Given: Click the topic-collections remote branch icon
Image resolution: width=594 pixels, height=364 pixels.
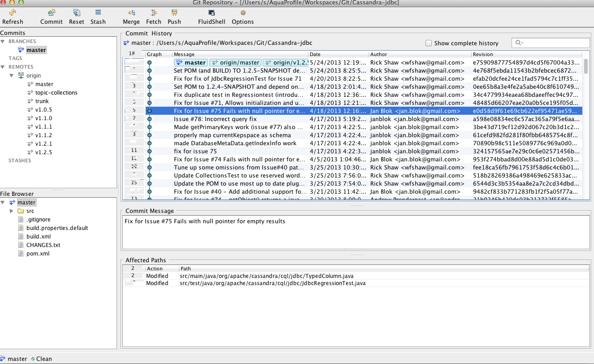Looking at the screenshot, I should pyautogui.click(x=30, y=93).
